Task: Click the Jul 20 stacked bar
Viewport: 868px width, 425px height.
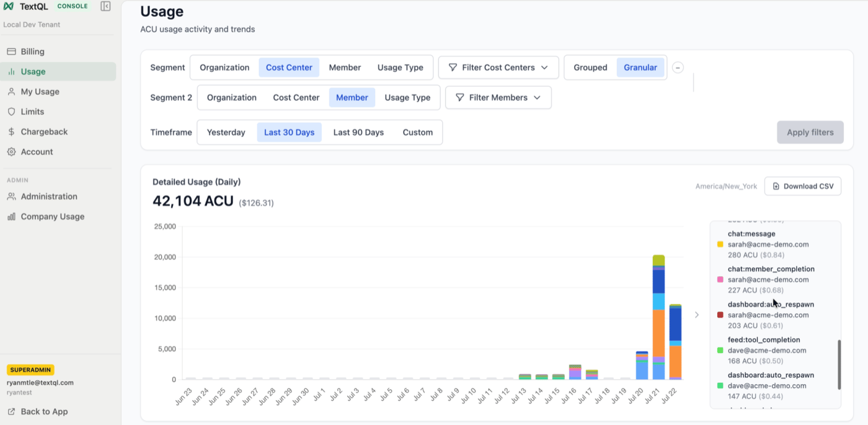Action: (642, 365)
